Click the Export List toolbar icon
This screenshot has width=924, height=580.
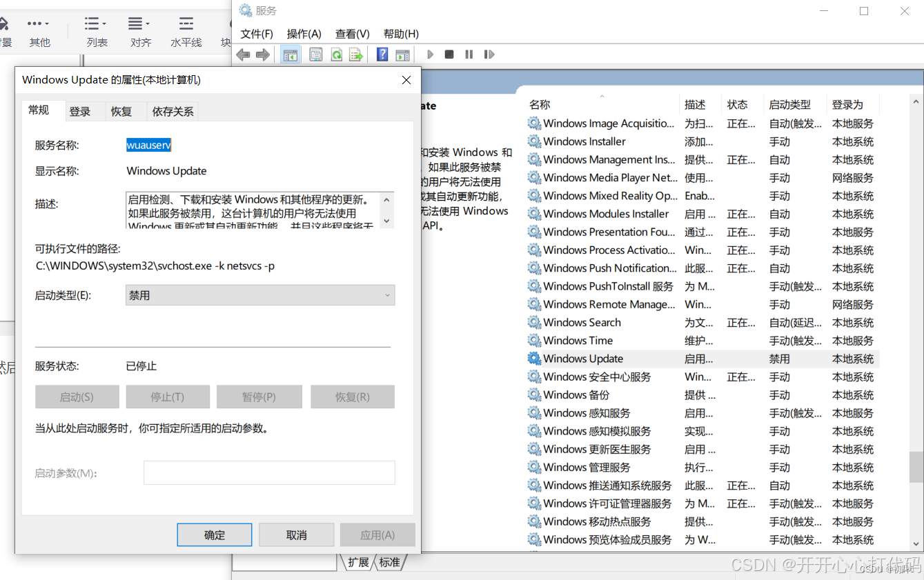pos(356,54)
